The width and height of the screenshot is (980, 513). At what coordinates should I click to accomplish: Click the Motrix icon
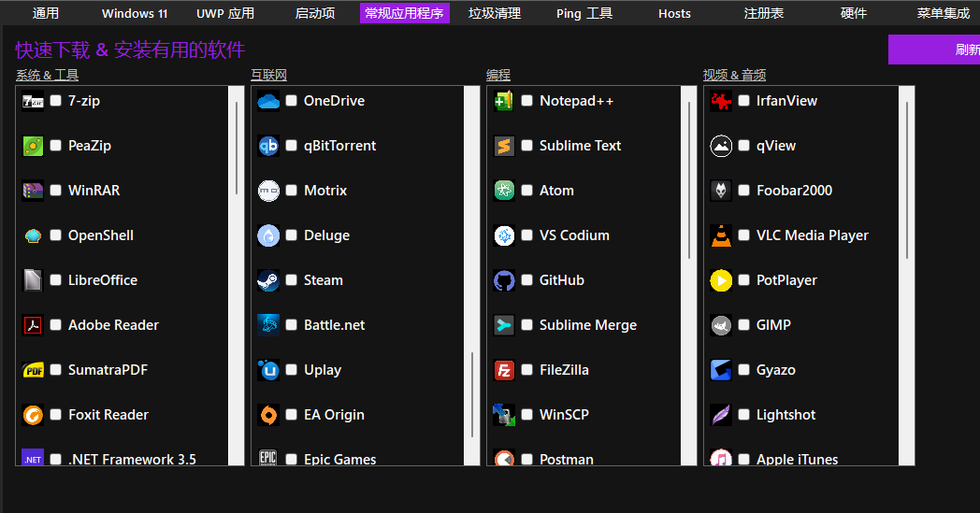coord(268,191)
